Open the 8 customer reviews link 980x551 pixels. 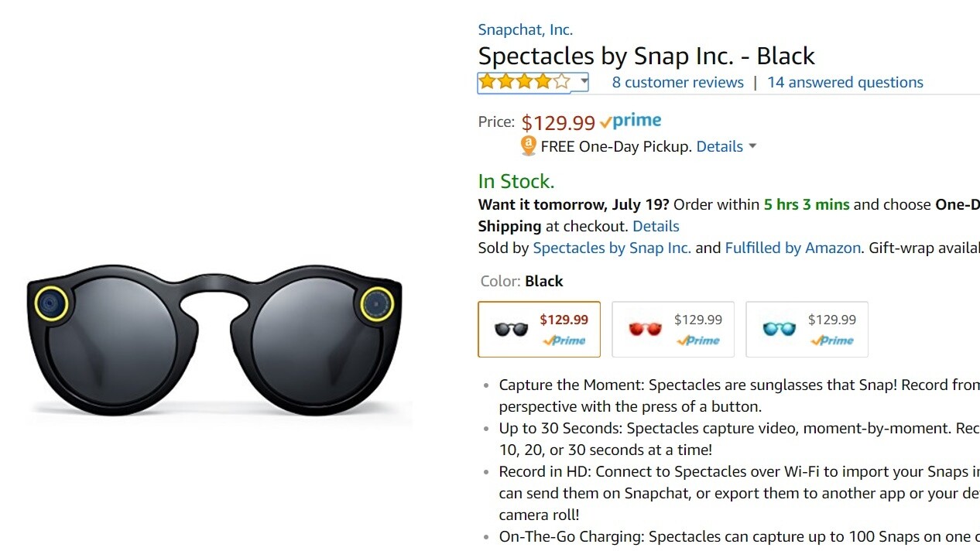point(677,82)
